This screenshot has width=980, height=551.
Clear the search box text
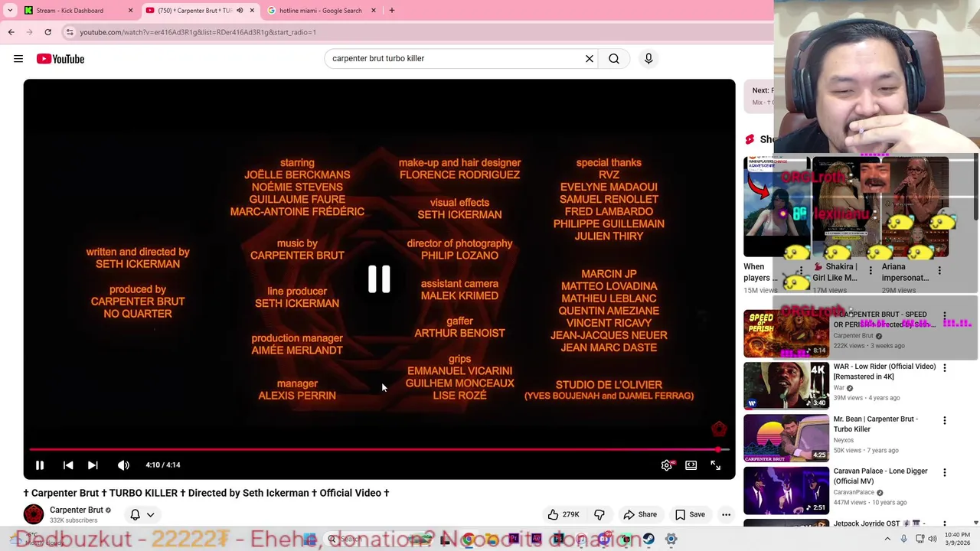(590, 59)
